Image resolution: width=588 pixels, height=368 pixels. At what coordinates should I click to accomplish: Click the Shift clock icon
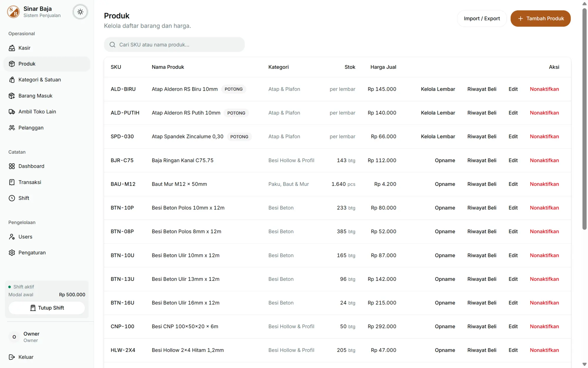[12, 198]
